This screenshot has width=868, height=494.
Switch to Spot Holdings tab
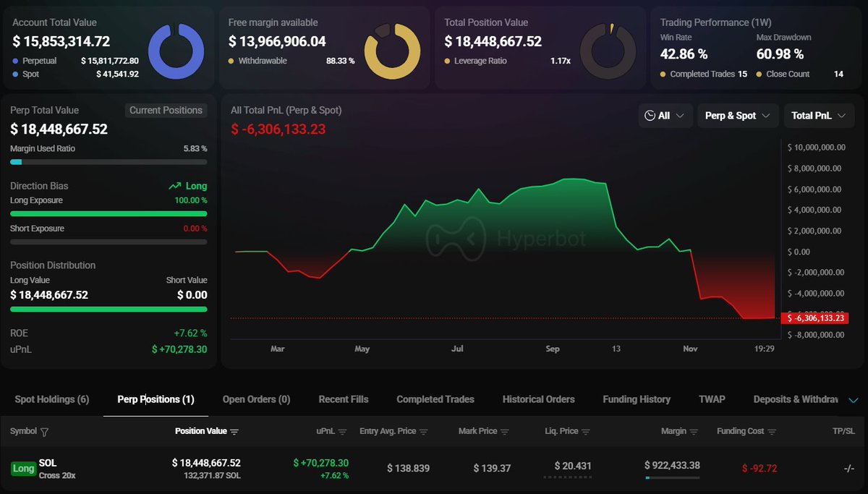[x=52, y=399]
